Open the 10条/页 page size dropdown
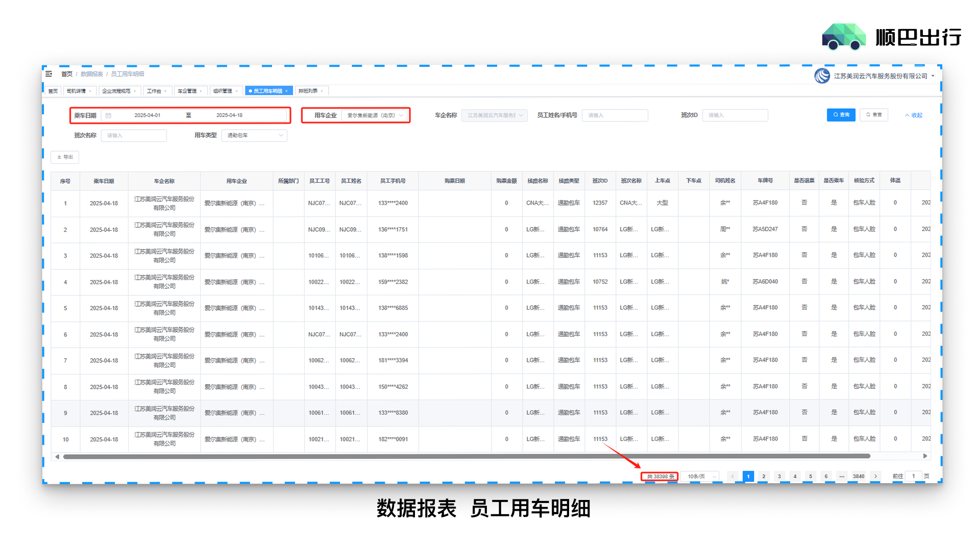 [700, 476]
